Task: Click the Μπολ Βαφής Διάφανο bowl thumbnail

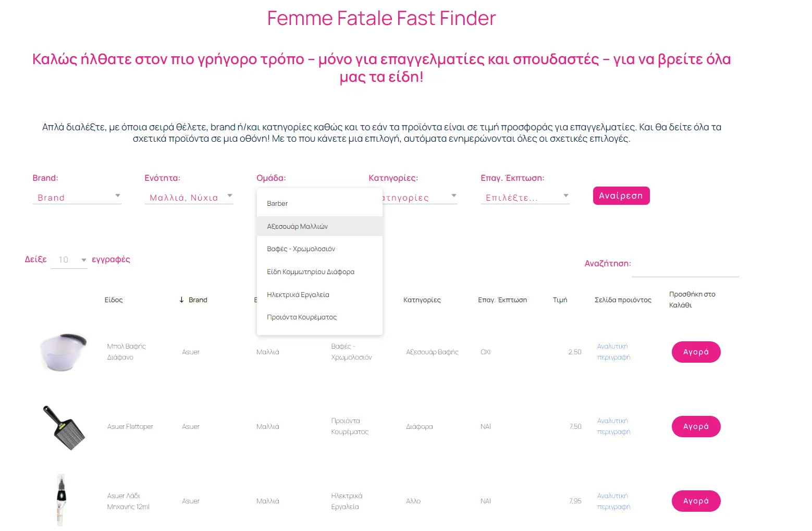Action: tap(63, 352)
